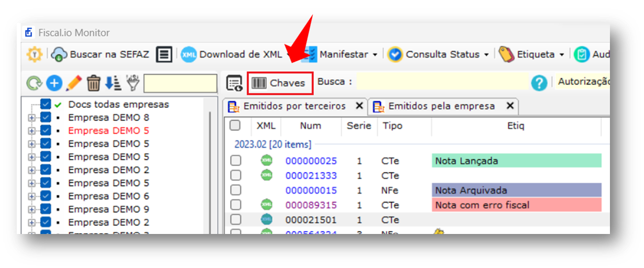The width and height of the screenshot is (644, 268).
Task: Select the red Empresa DEMO 5 item
Action: click(108, 130)
